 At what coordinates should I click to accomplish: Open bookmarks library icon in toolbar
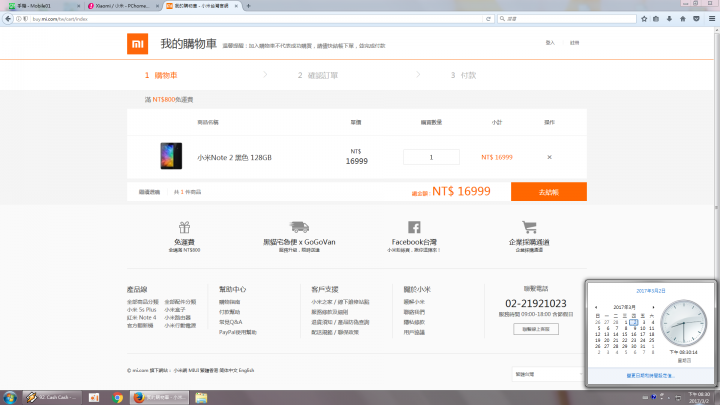tap(656, 19)
